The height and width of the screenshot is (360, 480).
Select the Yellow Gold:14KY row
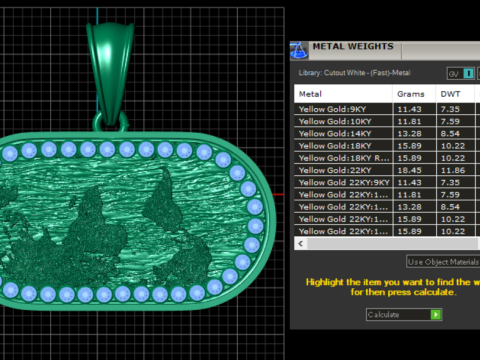(387, 134)
